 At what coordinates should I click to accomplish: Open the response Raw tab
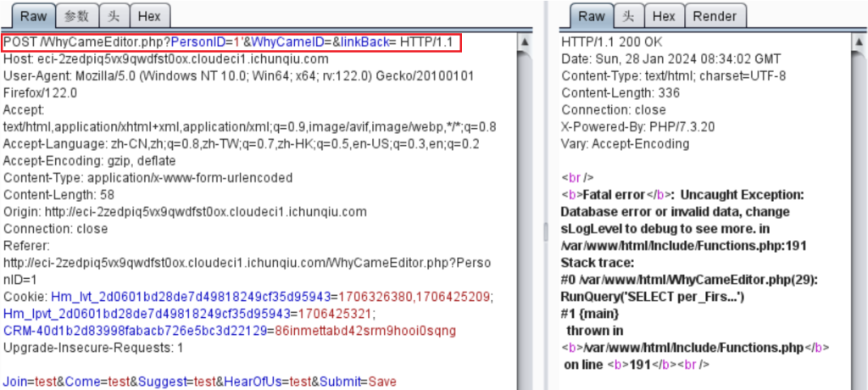click(592, 15)
